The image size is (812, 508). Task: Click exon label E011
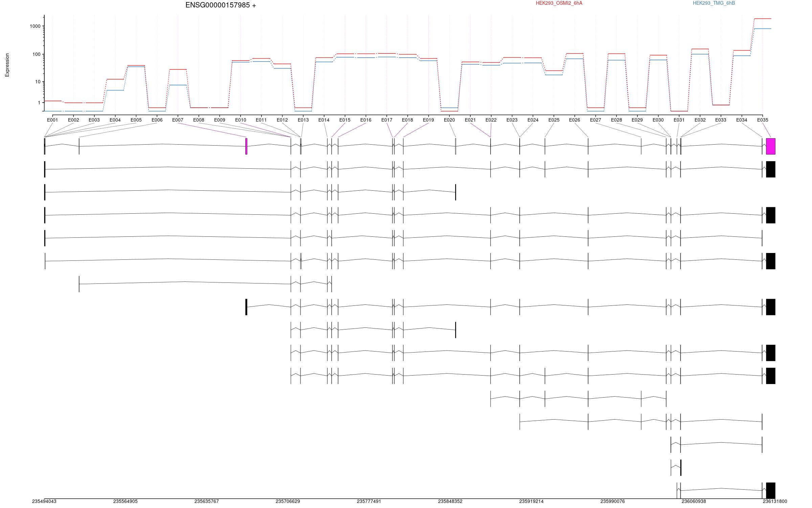click(261, 120)
